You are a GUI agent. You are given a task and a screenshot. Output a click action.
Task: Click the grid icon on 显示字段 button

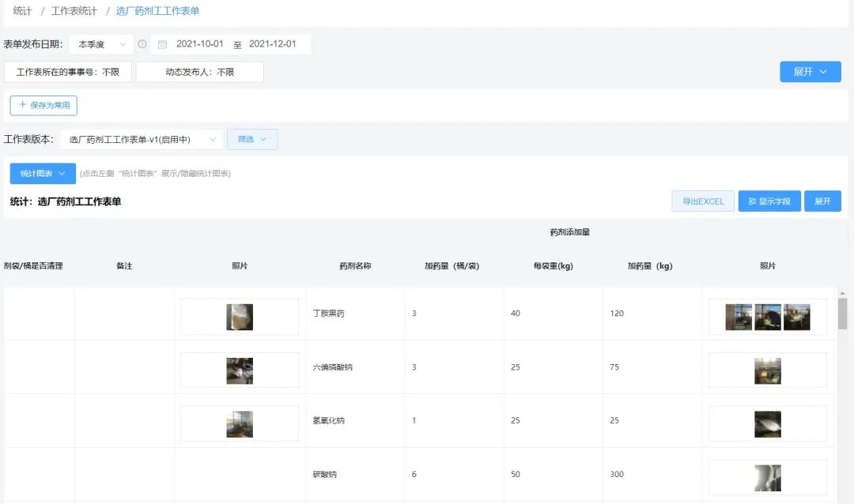point(751,201)
